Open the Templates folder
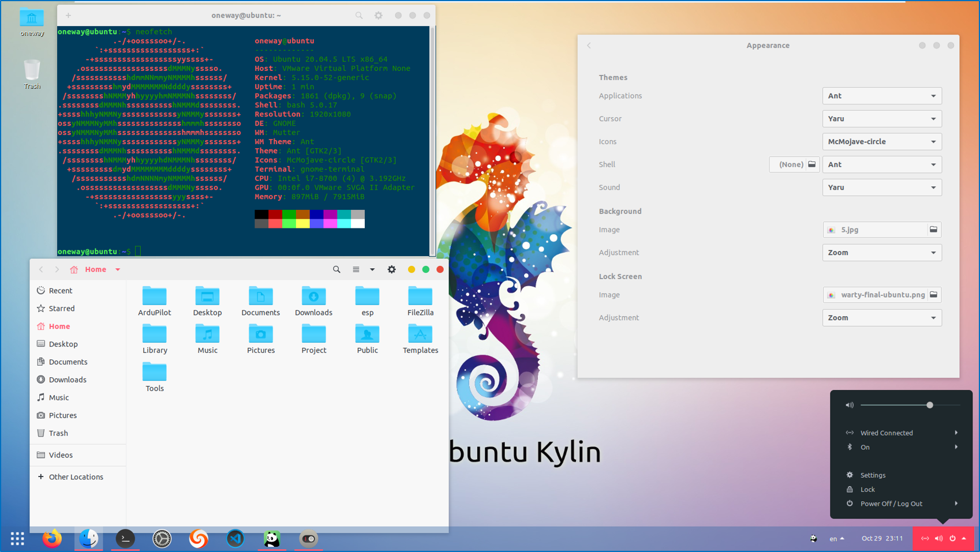Screen dimensions: 980x552 click(420, 339)
